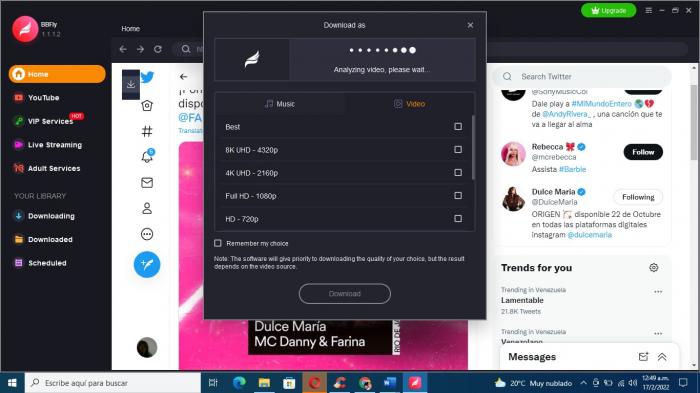Click the browser back arrow
This screenshot has width=700, height=393.
pos(123,49)
